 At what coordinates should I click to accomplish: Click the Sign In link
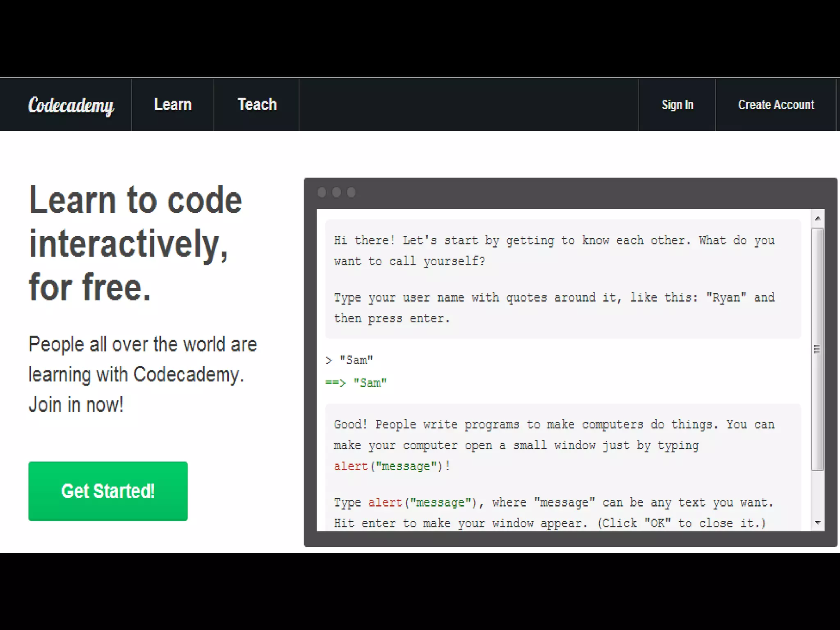click(677, 105)
